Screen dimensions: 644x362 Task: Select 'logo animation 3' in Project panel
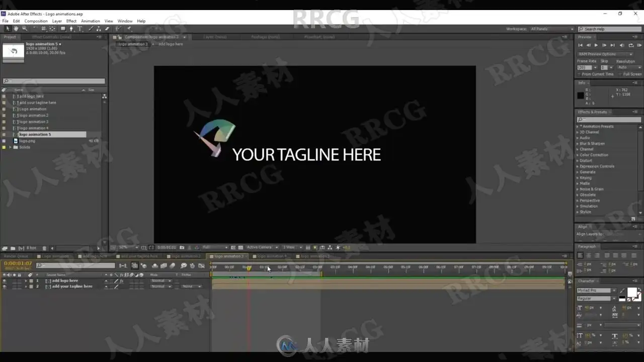pyautogui.click(x=34, y=122)
